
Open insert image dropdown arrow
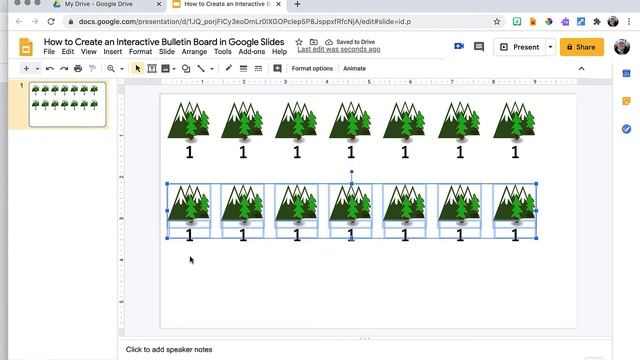pyautogui.click(x=174, y=69)
